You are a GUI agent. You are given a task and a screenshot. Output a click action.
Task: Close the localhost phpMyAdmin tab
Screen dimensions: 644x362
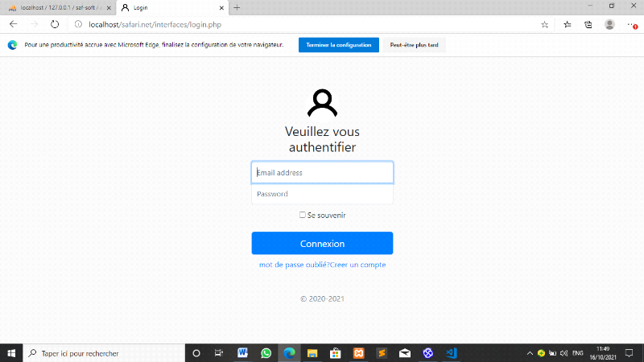coord(109,8)
